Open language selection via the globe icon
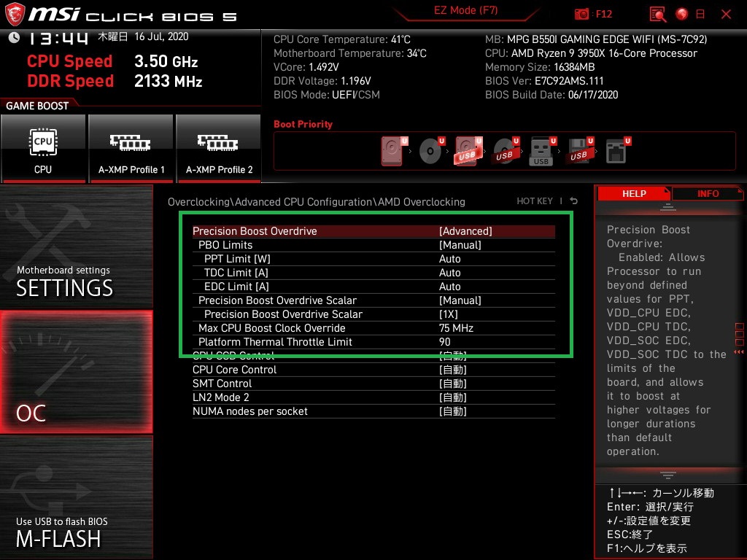This screenshot has width=747, height=560. click(682, 15)
